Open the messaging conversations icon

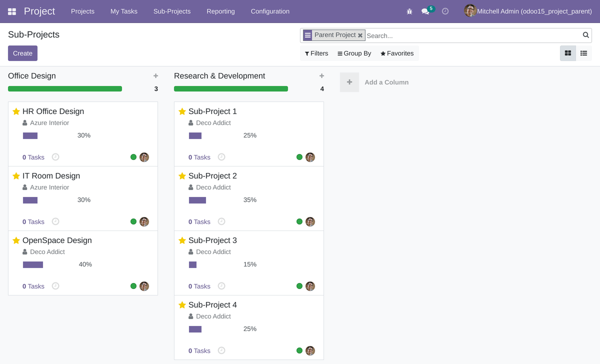click(x=425, y=11)
